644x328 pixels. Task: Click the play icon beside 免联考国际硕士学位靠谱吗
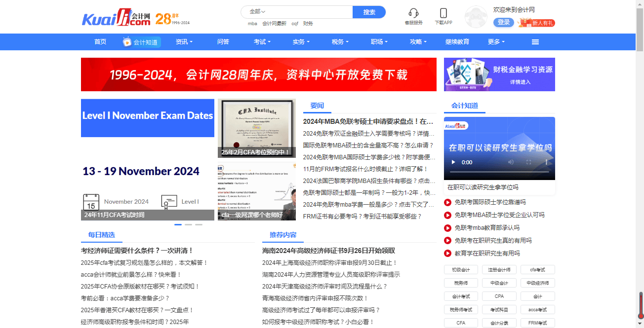pos(448,202)
